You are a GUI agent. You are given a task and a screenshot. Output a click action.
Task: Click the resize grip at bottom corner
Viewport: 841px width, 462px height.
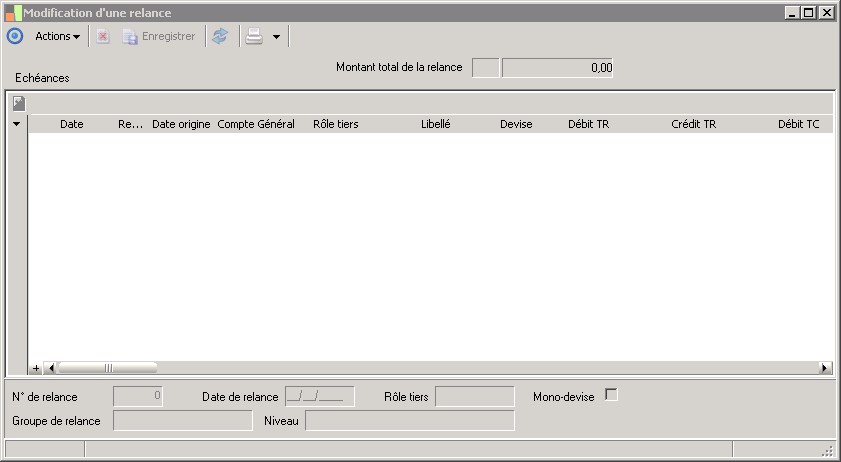pos(828,451)
